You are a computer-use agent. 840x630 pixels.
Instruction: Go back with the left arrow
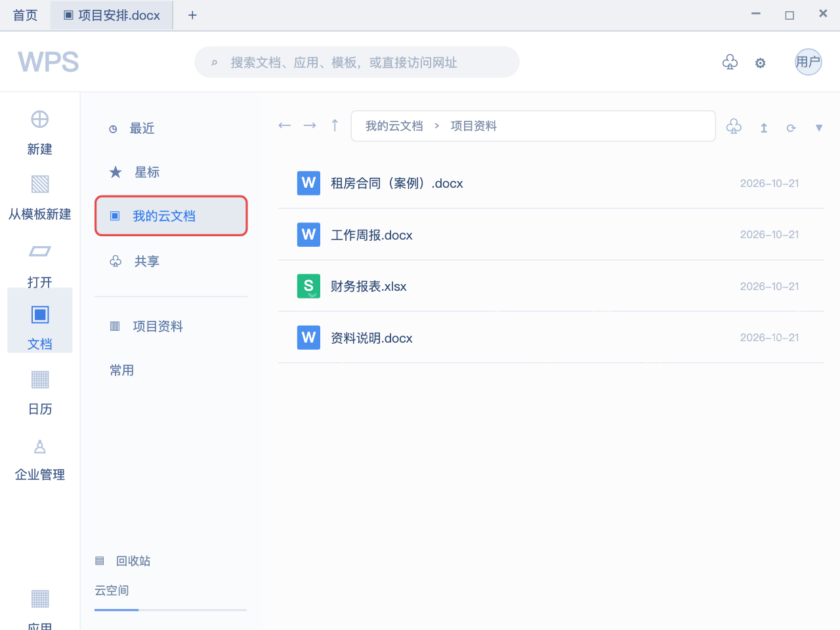[284, 125]
